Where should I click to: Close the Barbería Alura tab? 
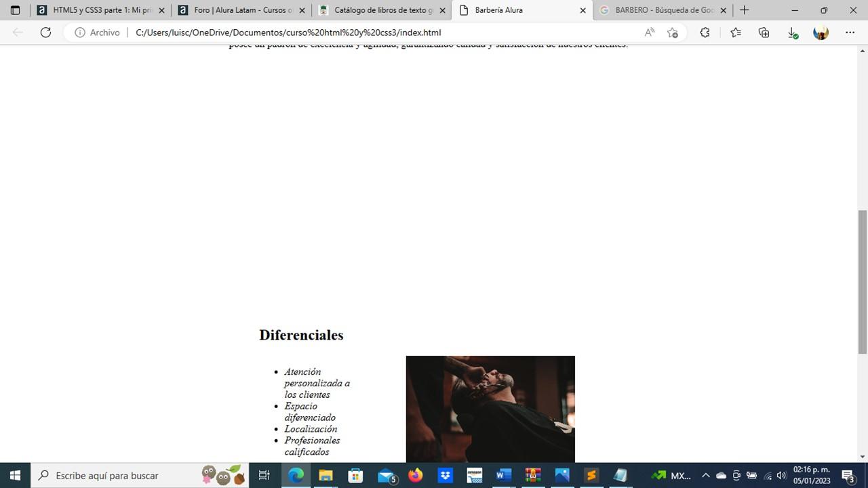[x=583, y=11]
